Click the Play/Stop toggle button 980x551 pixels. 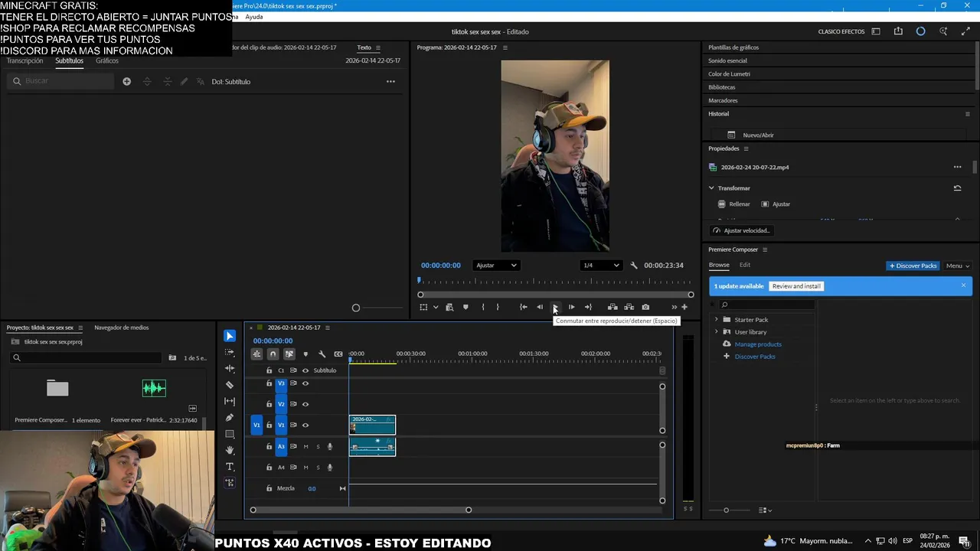(556, 307)
